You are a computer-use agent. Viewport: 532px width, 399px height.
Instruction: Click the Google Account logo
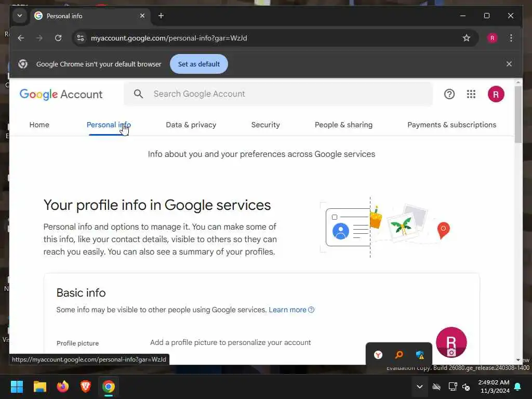pos(61,94)
